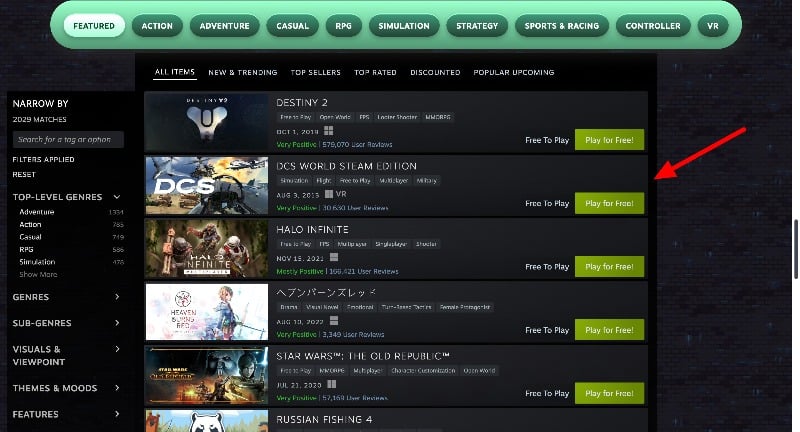Open the Action category pill

click(157, 26)
